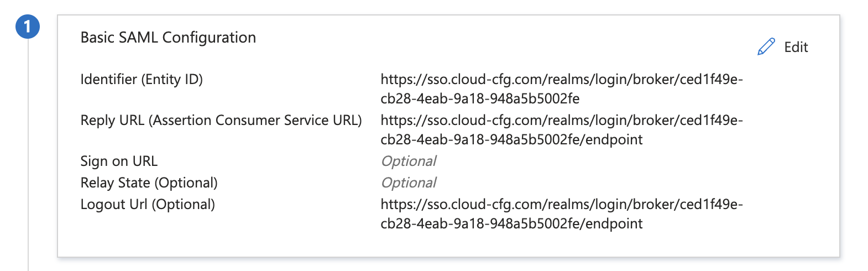The height and width of the screenshot is (271, 868).
Task: Select the Identifier (Entity ID) label
Action: pyautogui.click(x=142, y=80)
